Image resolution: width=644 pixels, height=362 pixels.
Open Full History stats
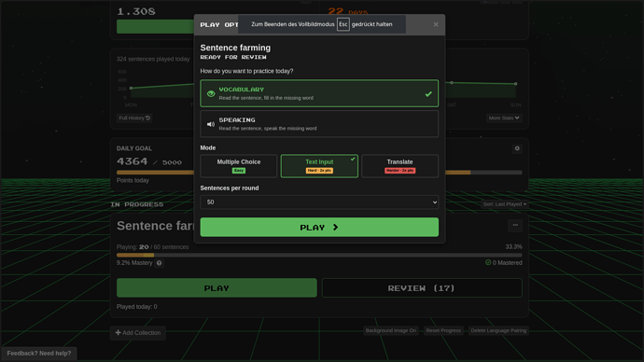pos(134,118)
